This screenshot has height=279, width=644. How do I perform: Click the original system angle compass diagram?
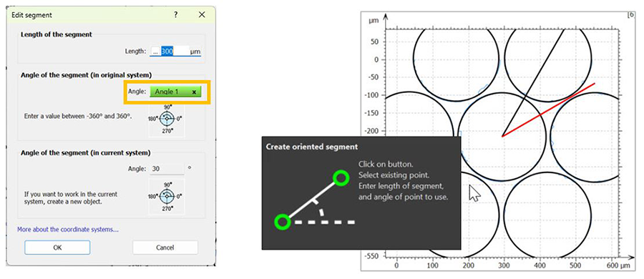(x=166, y=119)
